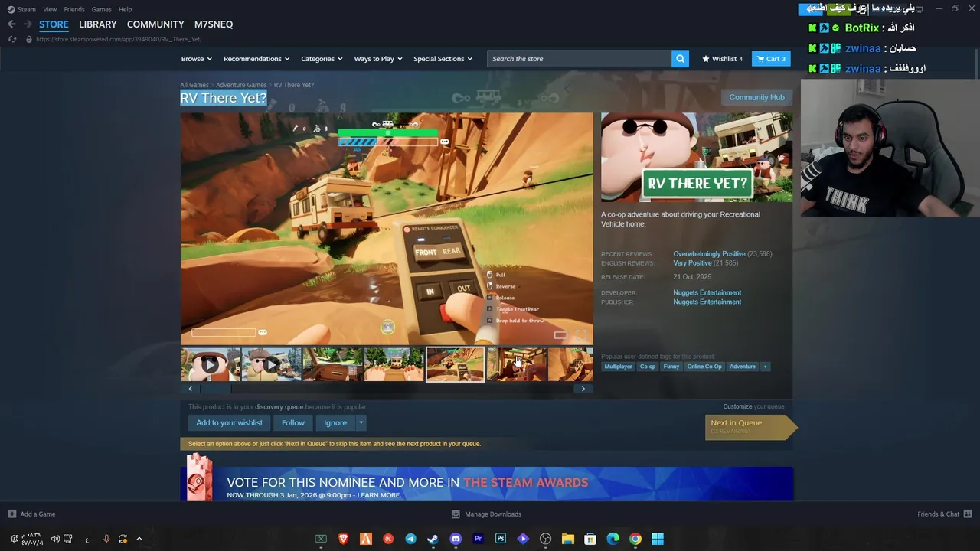The image size is (980, 551).
Task: Select the Multiplayer tag
Action: pyautogui.click(x=618, y=367)
